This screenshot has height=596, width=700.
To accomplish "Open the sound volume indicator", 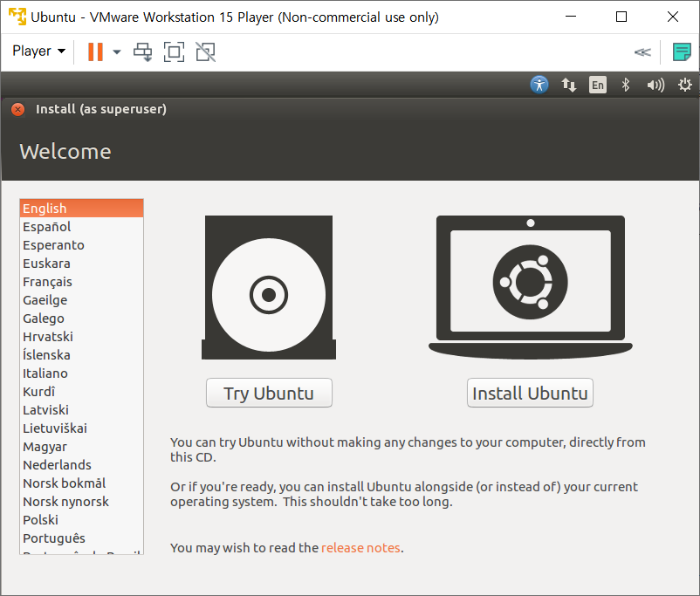I will 655,85.
